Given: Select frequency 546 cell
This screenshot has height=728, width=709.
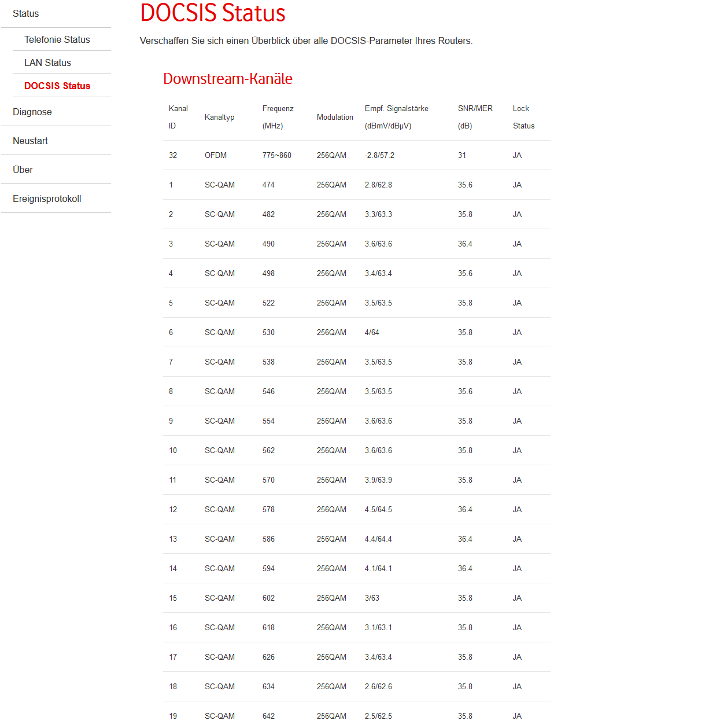Looking at the screenshot, I should pos(268,391).
